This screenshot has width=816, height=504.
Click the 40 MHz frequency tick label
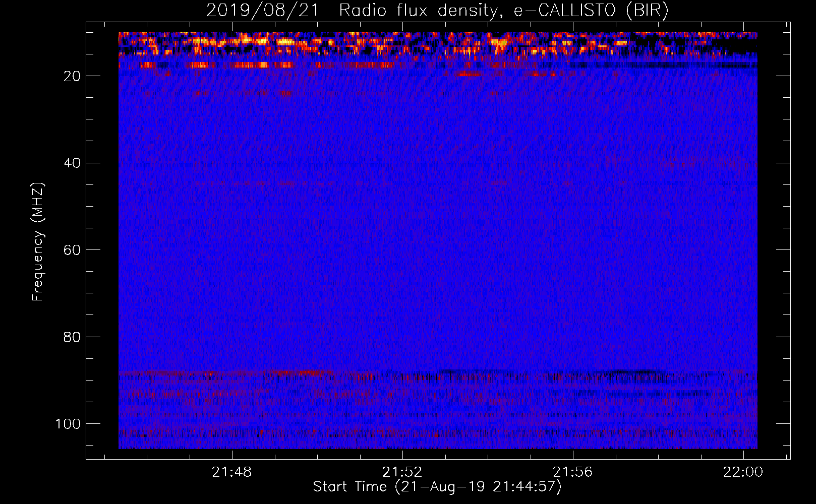point(73,163)
